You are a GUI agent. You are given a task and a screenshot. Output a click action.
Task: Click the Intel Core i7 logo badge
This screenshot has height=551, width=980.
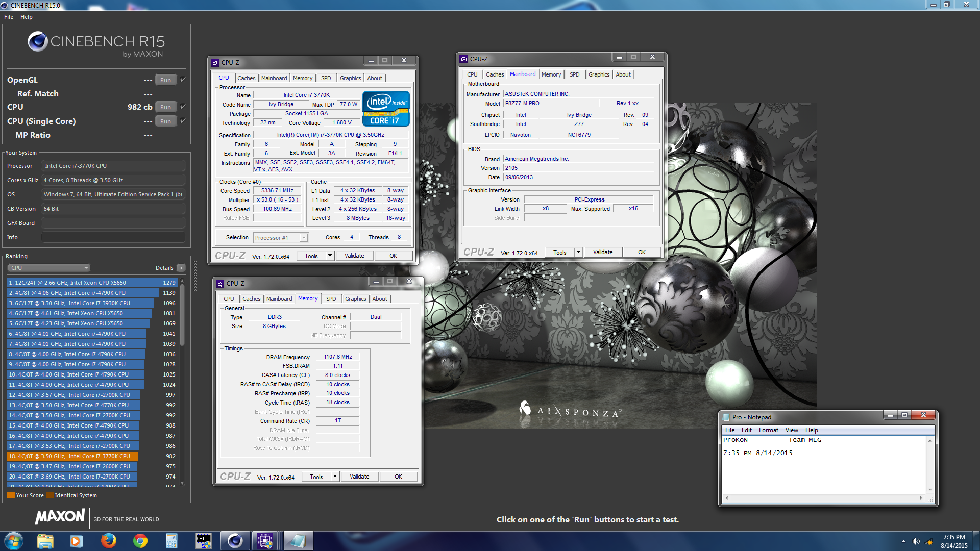click(x=386, y=108)
